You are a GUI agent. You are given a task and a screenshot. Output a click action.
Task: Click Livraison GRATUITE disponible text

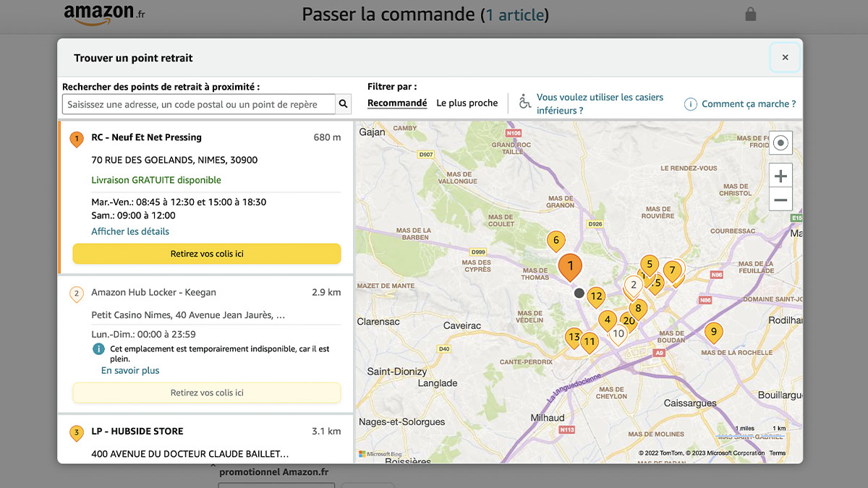[156, 180]
